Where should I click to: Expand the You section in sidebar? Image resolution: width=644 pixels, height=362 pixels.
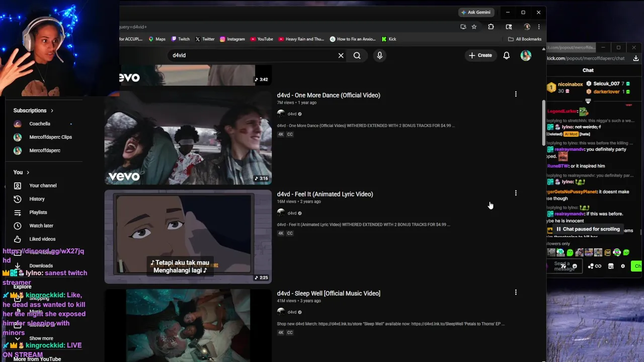21,172
